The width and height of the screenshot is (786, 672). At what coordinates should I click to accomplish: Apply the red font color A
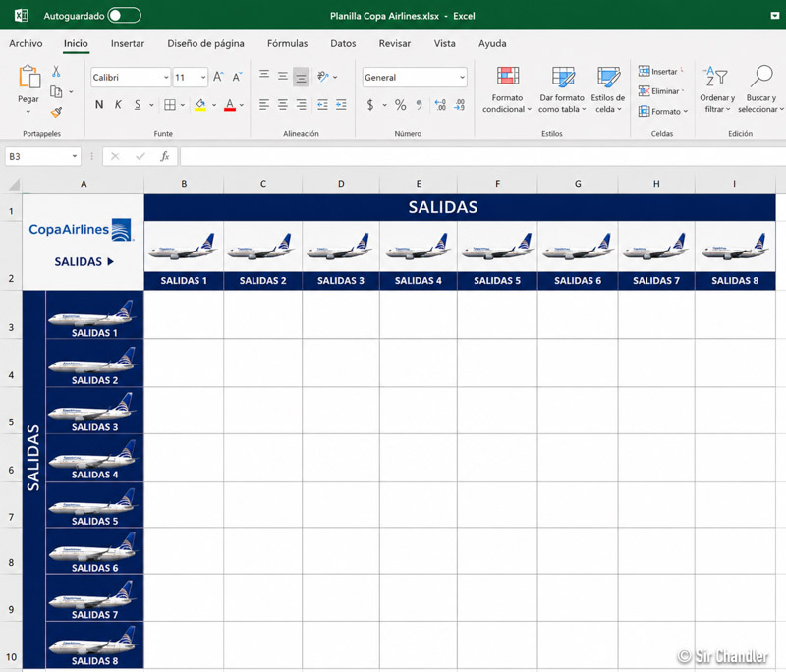pyautogui.click(x=230, y=105)
